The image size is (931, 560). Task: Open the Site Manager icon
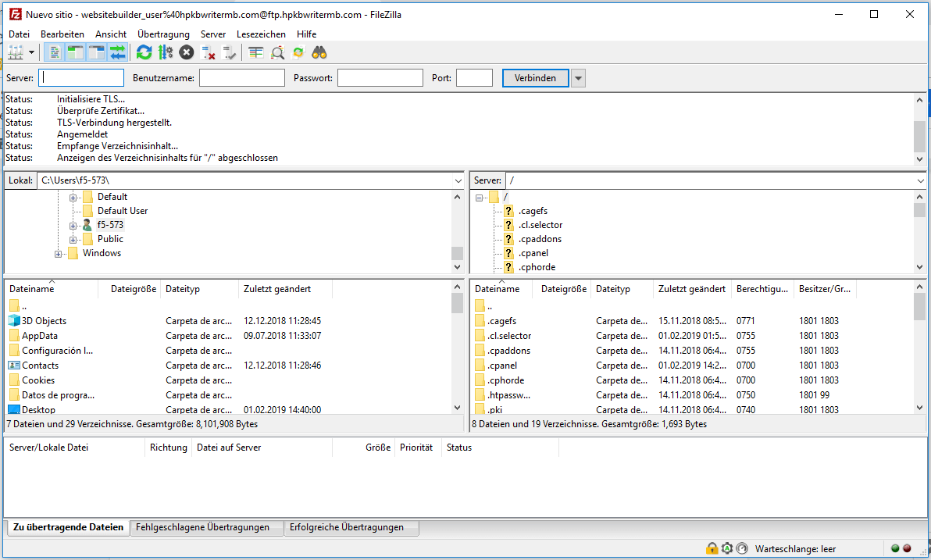[x=16, y=53]
